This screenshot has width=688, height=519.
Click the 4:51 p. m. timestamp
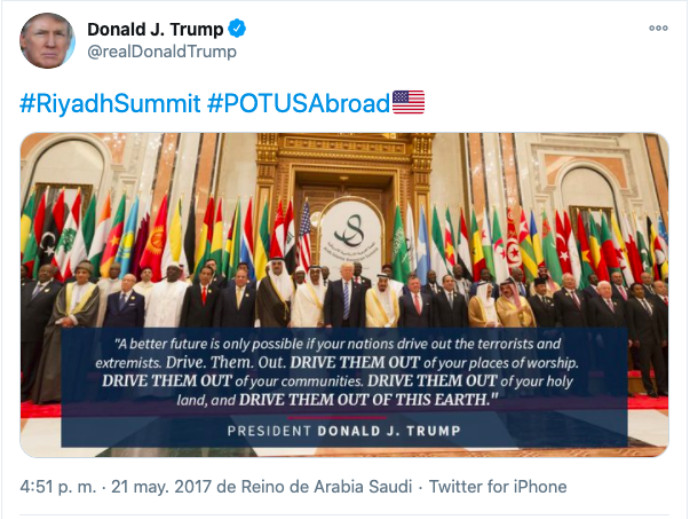point(58,487)
